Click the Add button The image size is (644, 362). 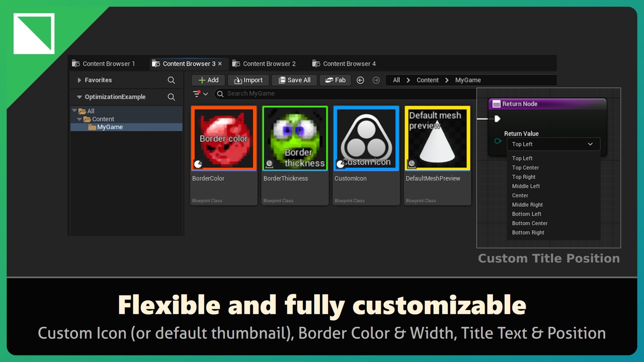pos(208,80)
